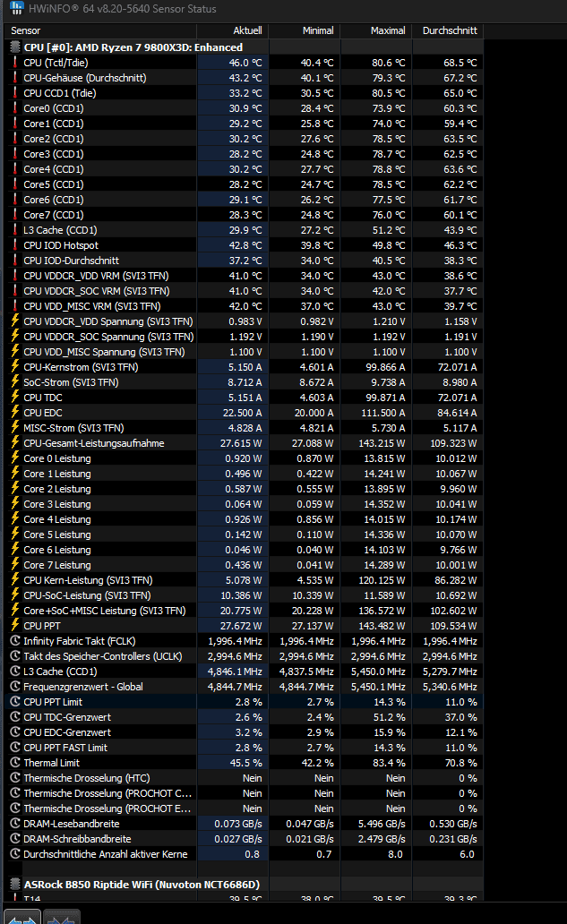Screen dimensions: 567x924
Task: Click the clock icon of Durchschnittliche Anzahl aktiver Kerne
Action: (x=15, y=854)
